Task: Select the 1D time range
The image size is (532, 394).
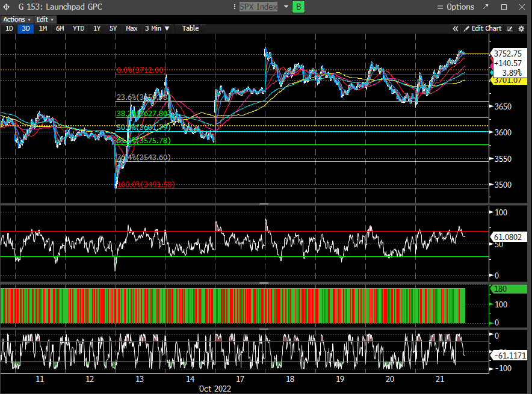Action: (x=9, y=28)
